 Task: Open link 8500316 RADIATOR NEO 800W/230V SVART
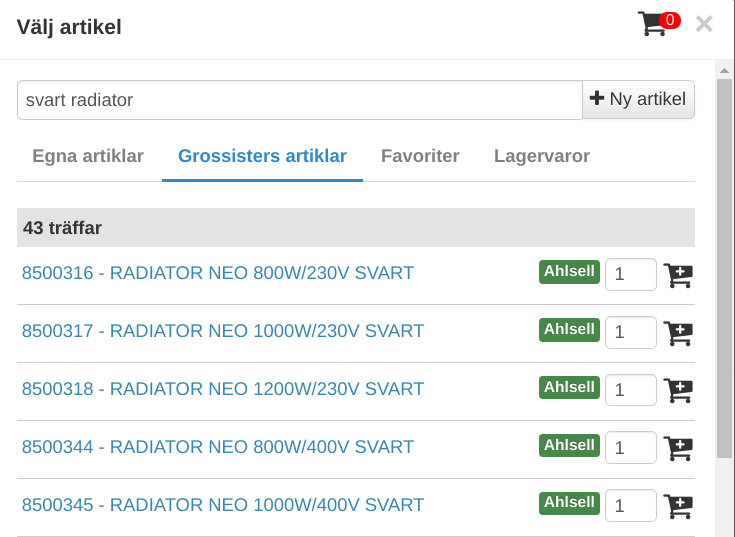(x=218, y=273)
